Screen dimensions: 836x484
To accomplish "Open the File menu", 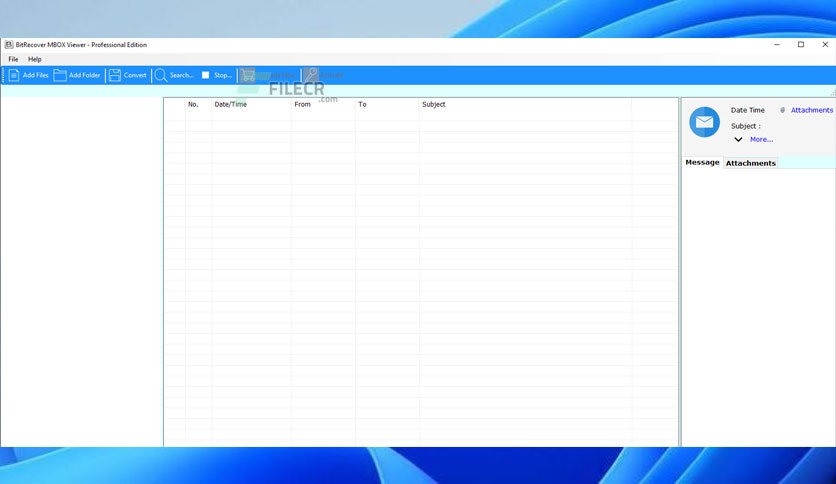I will coord(13,59).
